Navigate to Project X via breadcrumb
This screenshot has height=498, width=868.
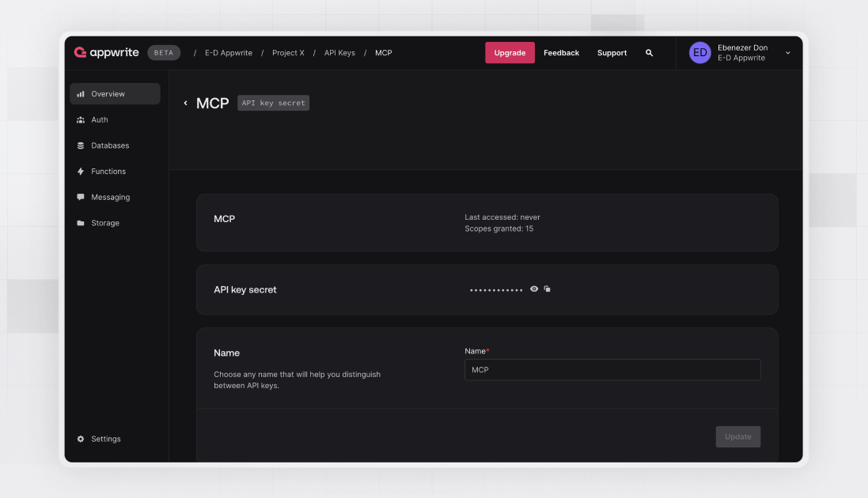[x=288, y=52]
